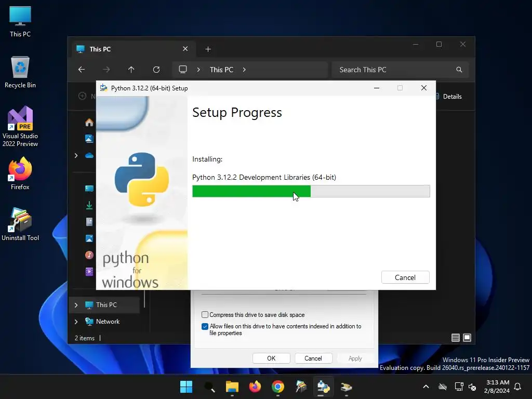Viewport: 532px width, 399px height.
Task: Click the search magnifier icon in Explorer
Action: 459,70
